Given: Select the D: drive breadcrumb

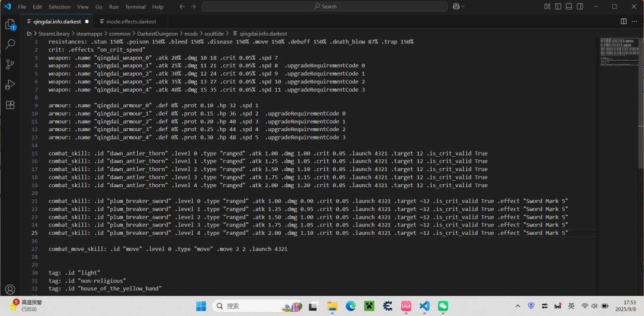Looking at the screenshot, I should click(29, 34).
